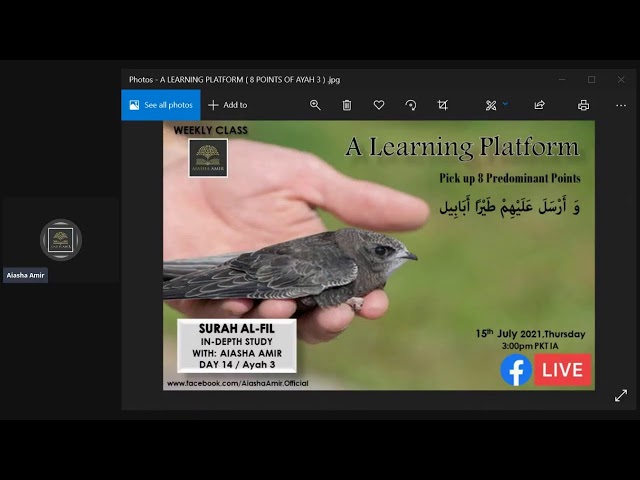
Task: Click the Add to button
Action: click(x=228, y=105)
